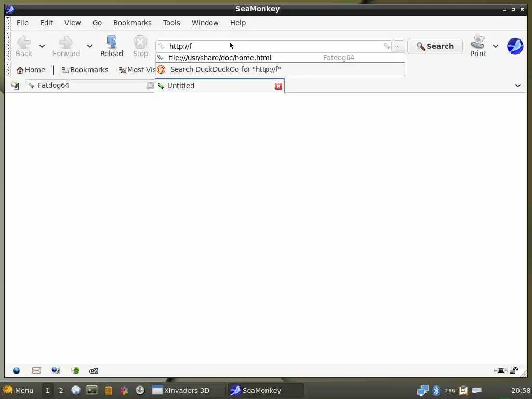Open the Back history dropdown arrow
This screenshot has height=399, width=532.
pyautogui.click(x=42, y=46)
